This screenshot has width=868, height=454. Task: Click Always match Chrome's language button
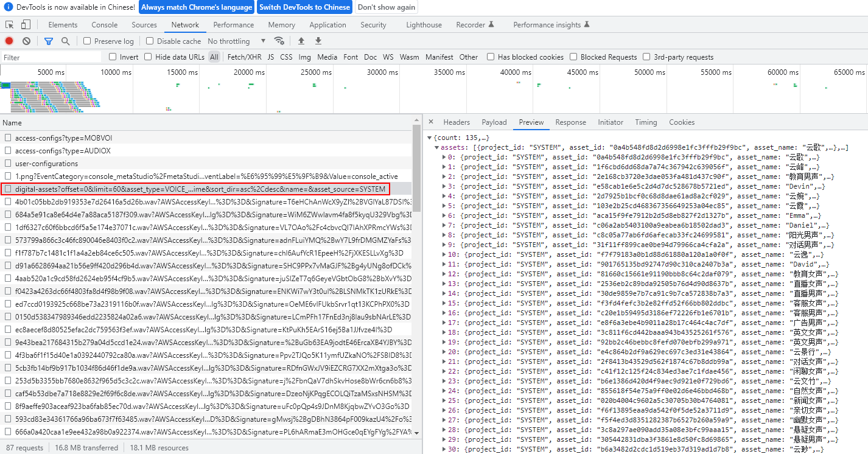[x=197, y=7]
